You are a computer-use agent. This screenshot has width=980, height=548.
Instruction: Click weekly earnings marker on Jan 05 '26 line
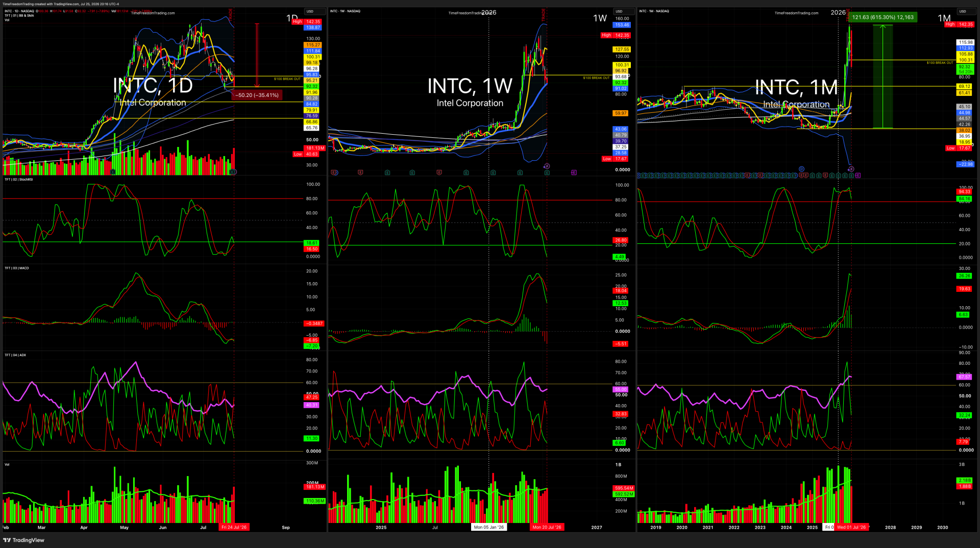[493, 173]
